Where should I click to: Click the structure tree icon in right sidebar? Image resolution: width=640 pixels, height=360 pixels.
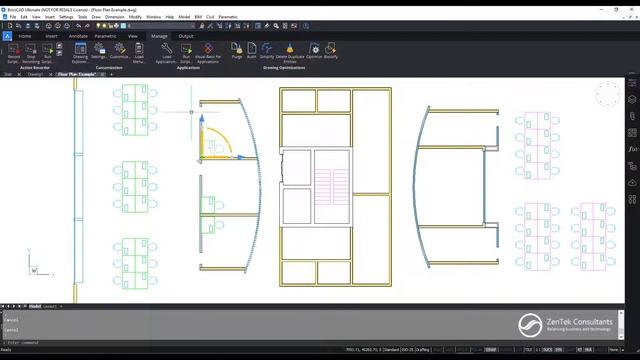click(632, 166)
